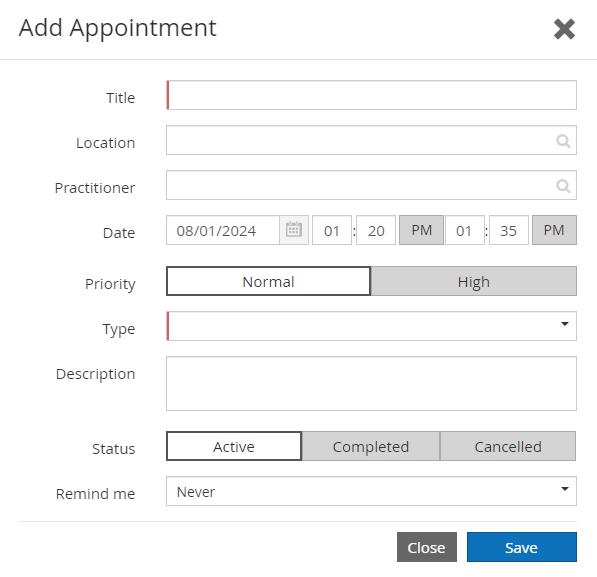Close dialog with the X icon
597x577 pixels.
(x=564, y=29)
